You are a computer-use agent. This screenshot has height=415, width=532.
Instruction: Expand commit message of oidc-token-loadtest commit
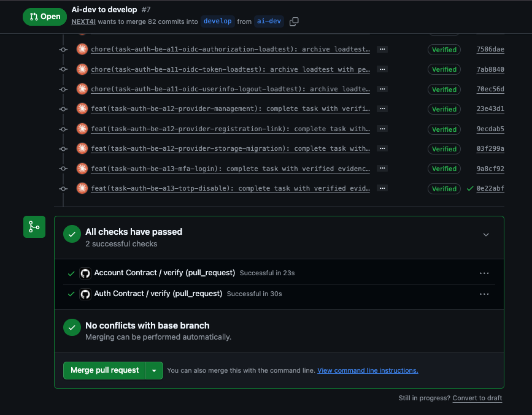(382, 69)
